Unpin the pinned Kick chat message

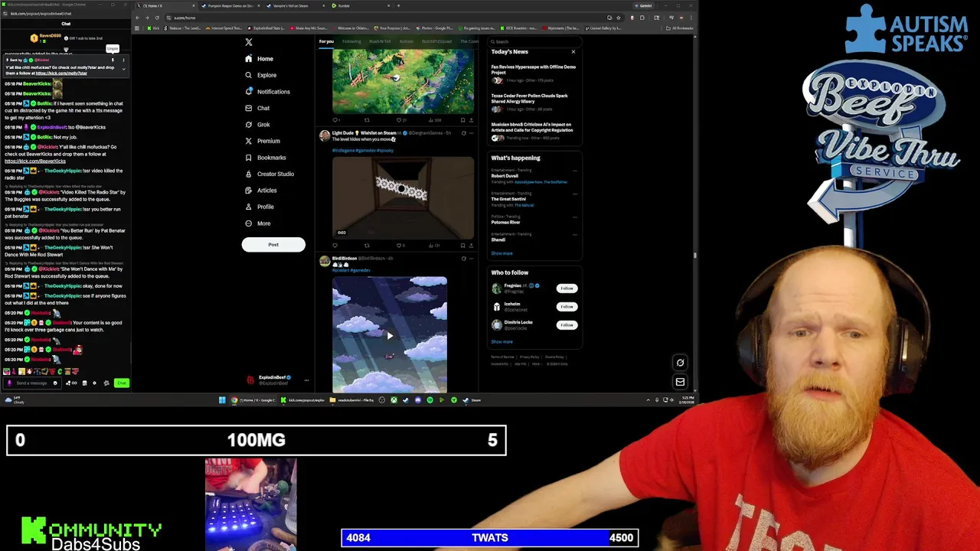pyautogui.click(x=113, y=59)
